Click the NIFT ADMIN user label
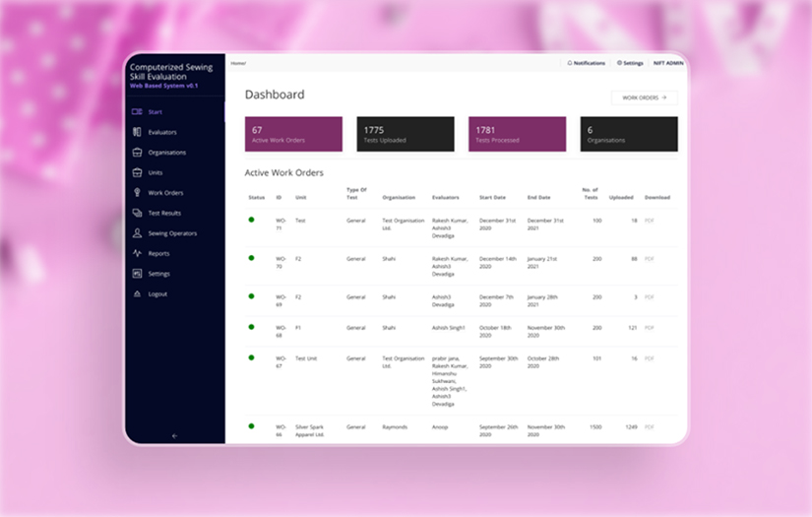 point(668,63)
